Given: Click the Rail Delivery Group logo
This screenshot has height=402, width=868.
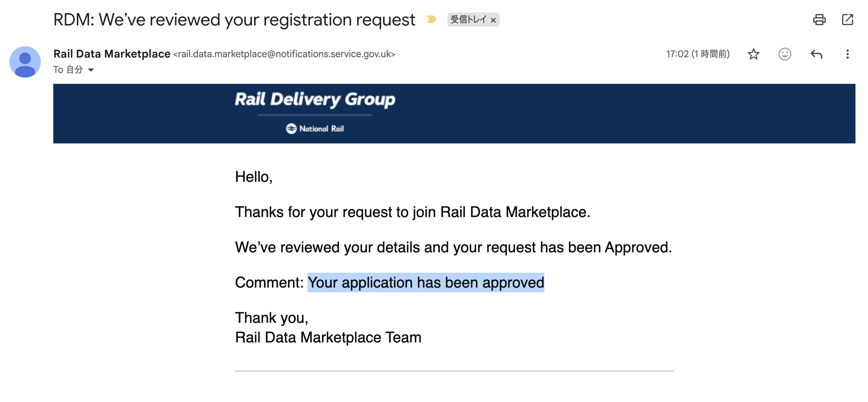Looking at the screenshot, I should click(x=315, y=100).
